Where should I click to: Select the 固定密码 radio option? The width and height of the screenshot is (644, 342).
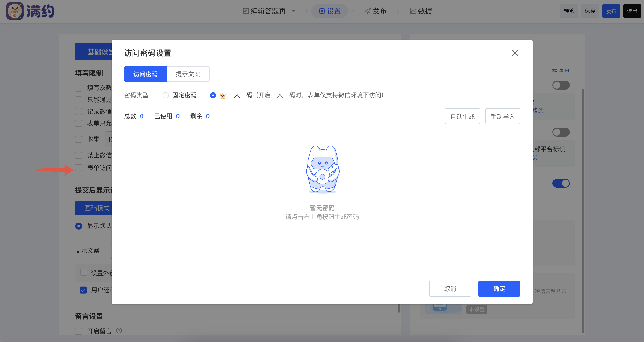[x=165, y=95]
